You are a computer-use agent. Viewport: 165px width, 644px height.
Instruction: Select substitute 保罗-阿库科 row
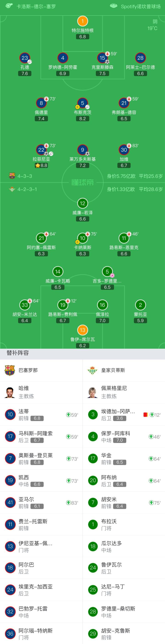click(124, 436)
